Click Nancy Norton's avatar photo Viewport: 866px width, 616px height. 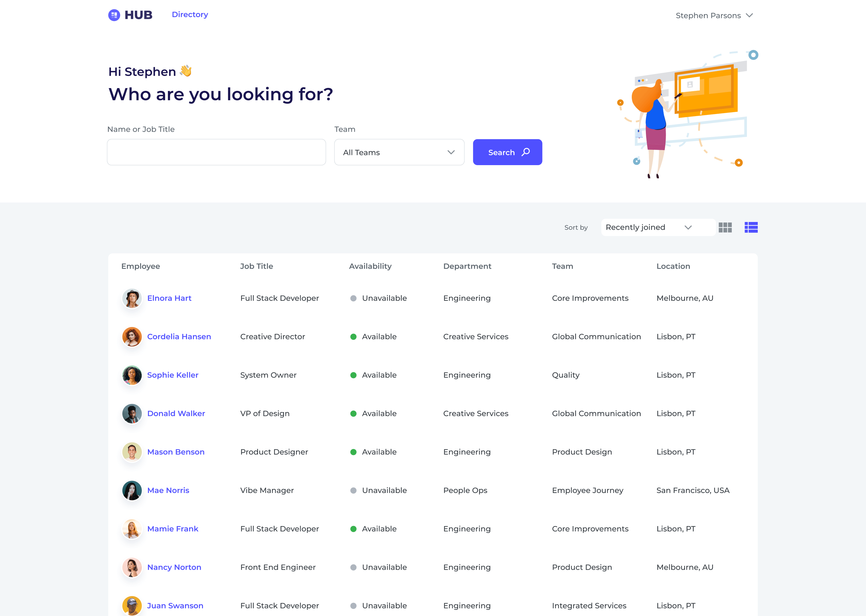(x=132, y=567)
